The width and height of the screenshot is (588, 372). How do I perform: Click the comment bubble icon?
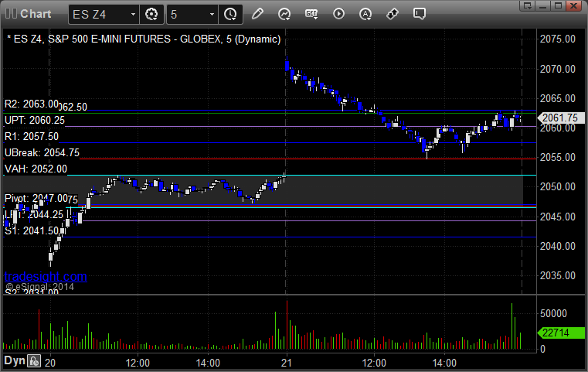pyautogui.click(x=419, y=14)
